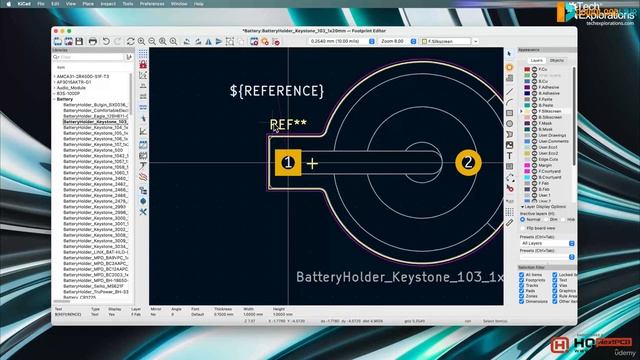
Task: Click round pad 2 on canvas
Action: pyautogui.click(x=468, y=162)
